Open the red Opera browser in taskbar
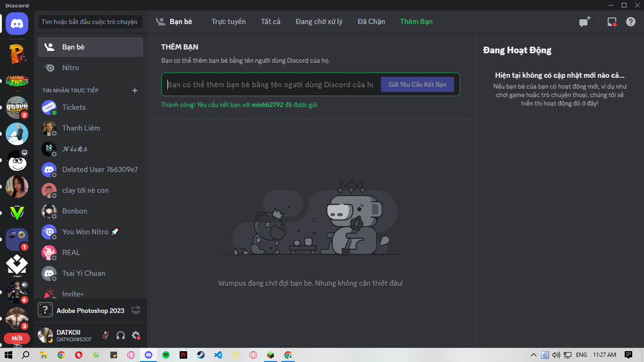Viewport: 644px width, 362px height. click(x=79, y=355)
